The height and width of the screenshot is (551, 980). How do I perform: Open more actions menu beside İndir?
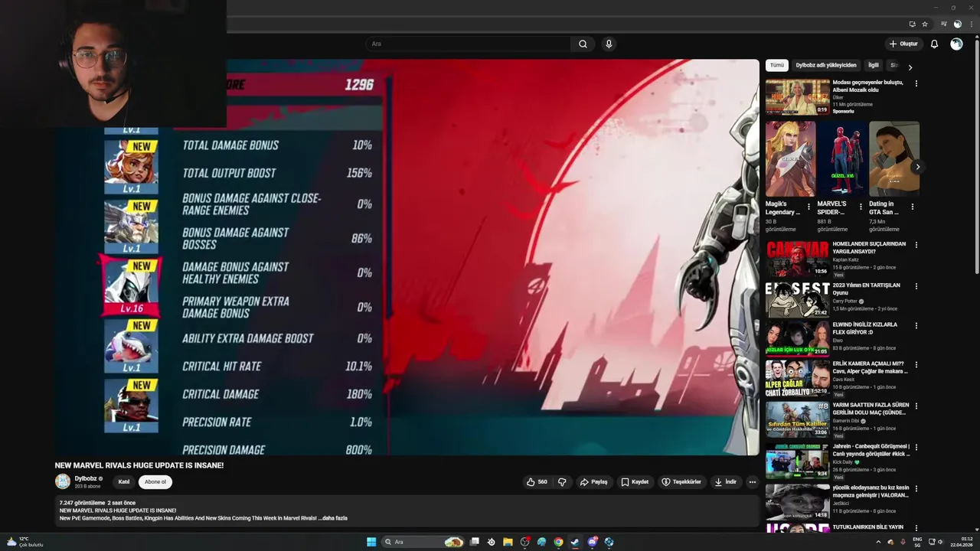752,482
